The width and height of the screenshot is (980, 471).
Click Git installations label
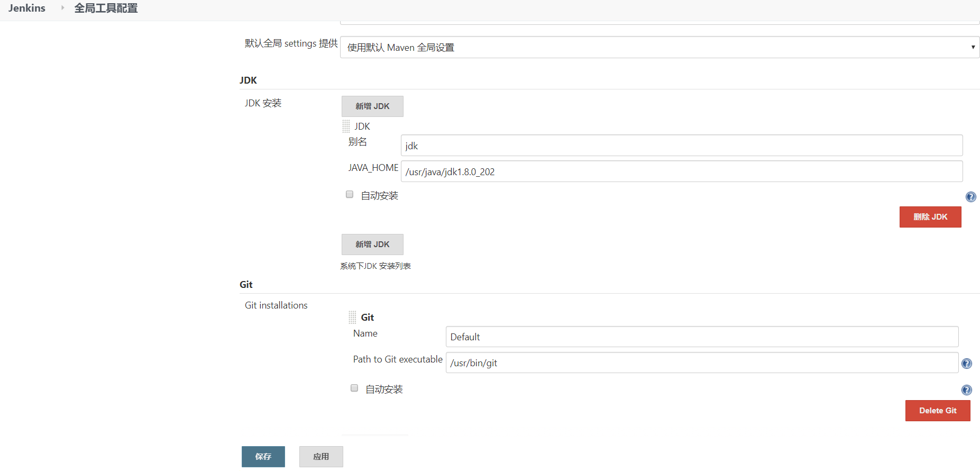coord(276,305)
